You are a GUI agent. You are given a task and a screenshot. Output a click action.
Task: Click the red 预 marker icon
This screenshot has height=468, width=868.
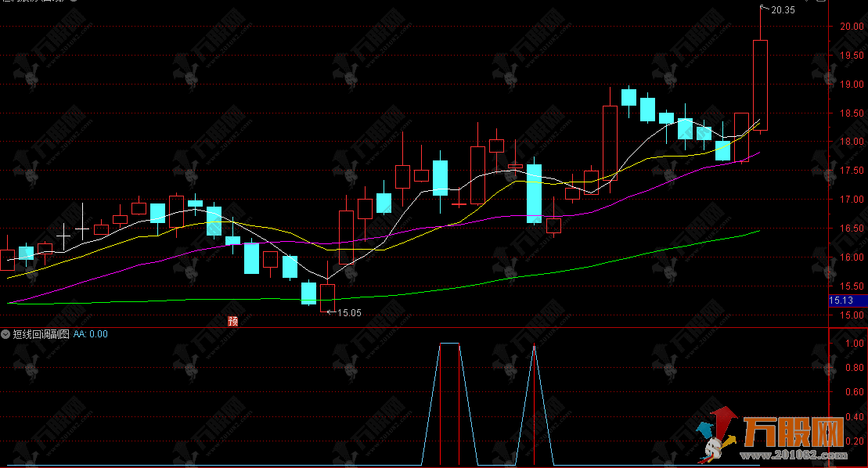click(x=232, y=320)
